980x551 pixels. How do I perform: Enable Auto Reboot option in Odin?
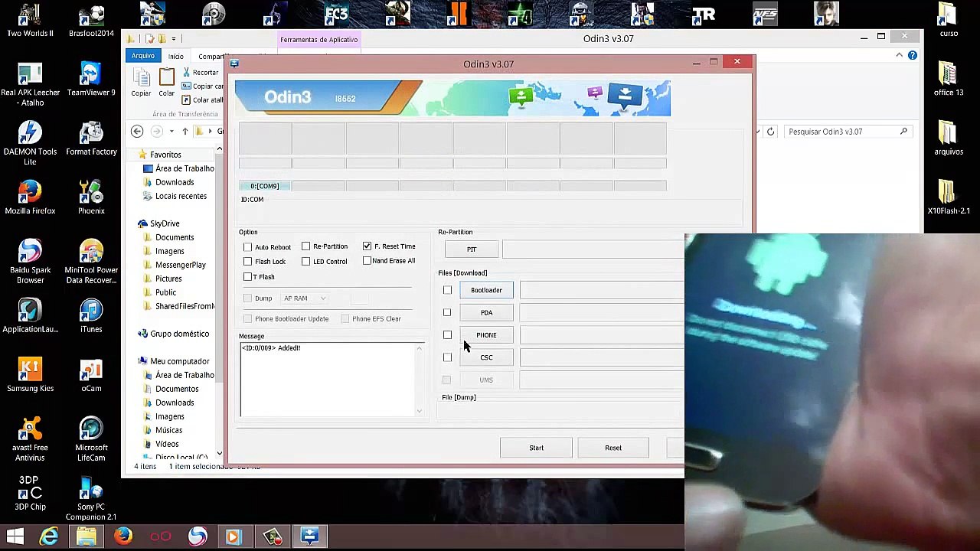(x=247, y=247)
